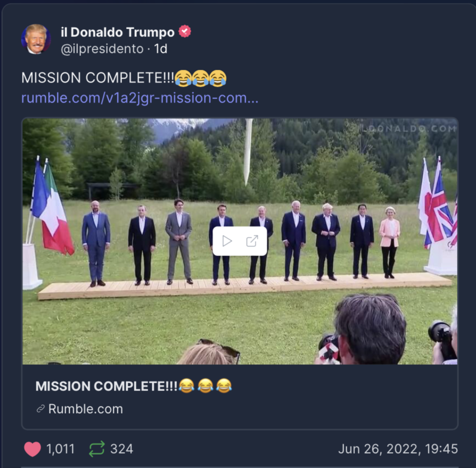
Task: Open the G7 leaders video thumbnail
Action: tap(240, 241)
